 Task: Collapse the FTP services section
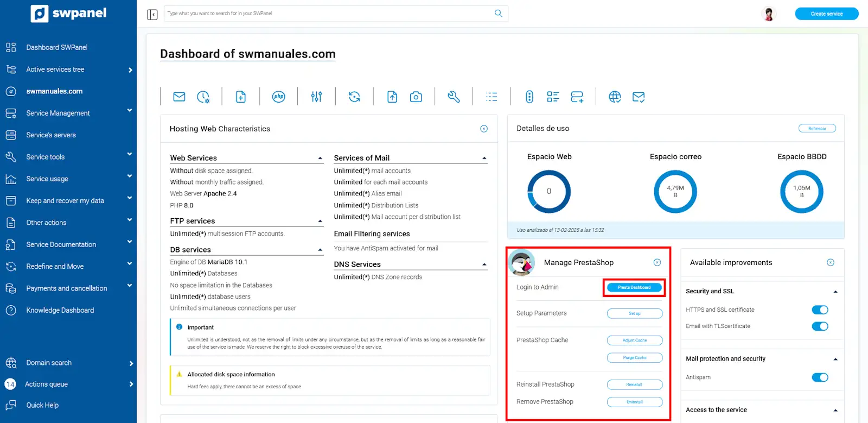[320, 222]
